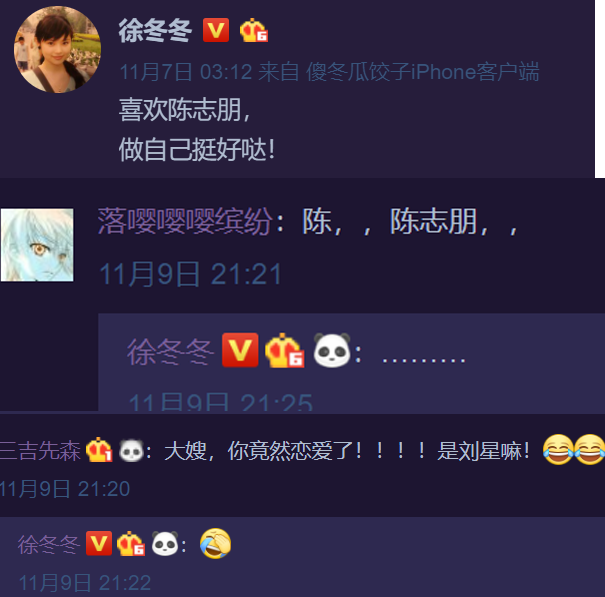Open the 傻冬瓜饺子iPhone客户端 source link
The width and height of the screenshot is (605, 597).
[x=422, y=72]
